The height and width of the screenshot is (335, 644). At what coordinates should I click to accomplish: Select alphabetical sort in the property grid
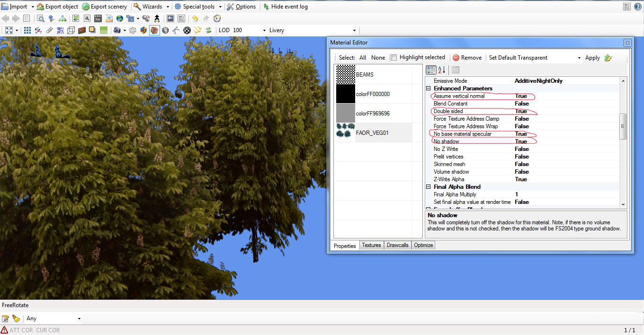point(441,70)
